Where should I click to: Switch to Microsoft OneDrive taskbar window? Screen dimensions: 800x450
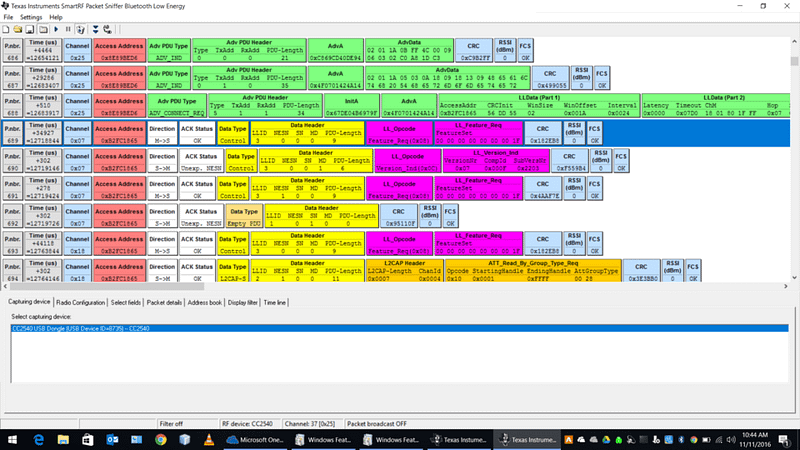pyautogui.click(x=256, y=439)
